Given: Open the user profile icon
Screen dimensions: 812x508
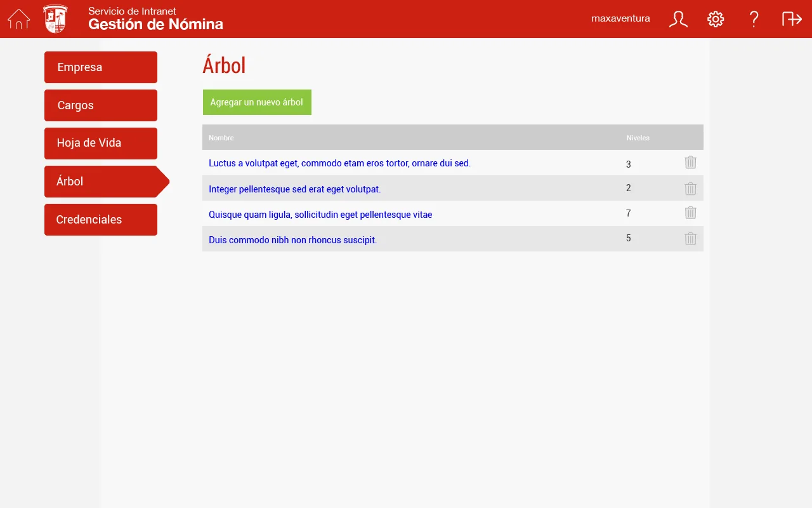Looking at the screenshot, I should [678, 19].
